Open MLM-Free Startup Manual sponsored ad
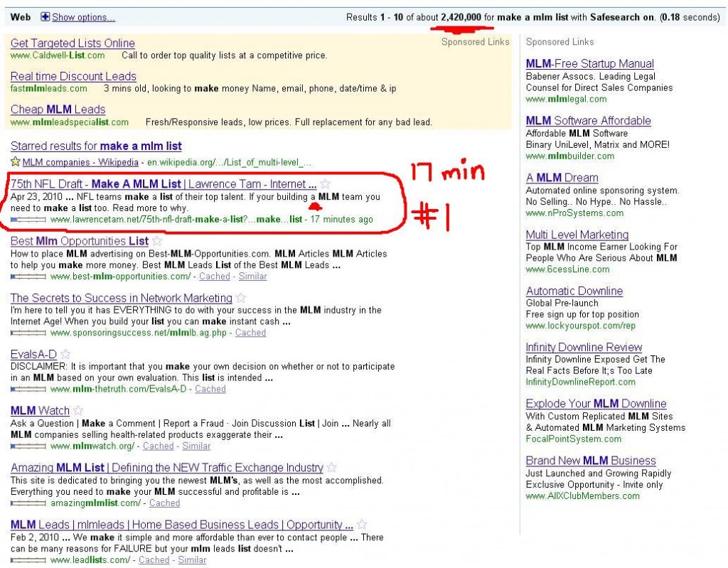The height and width of the screenshot is (568, 728). click(589, 64)
